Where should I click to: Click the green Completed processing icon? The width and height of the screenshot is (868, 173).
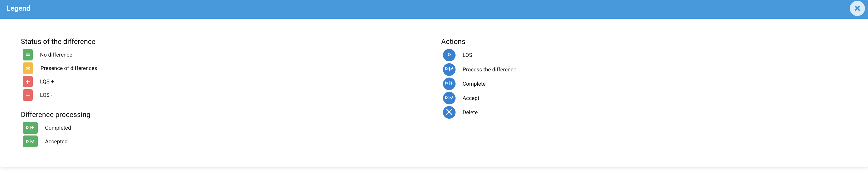(x=30, y=128)
